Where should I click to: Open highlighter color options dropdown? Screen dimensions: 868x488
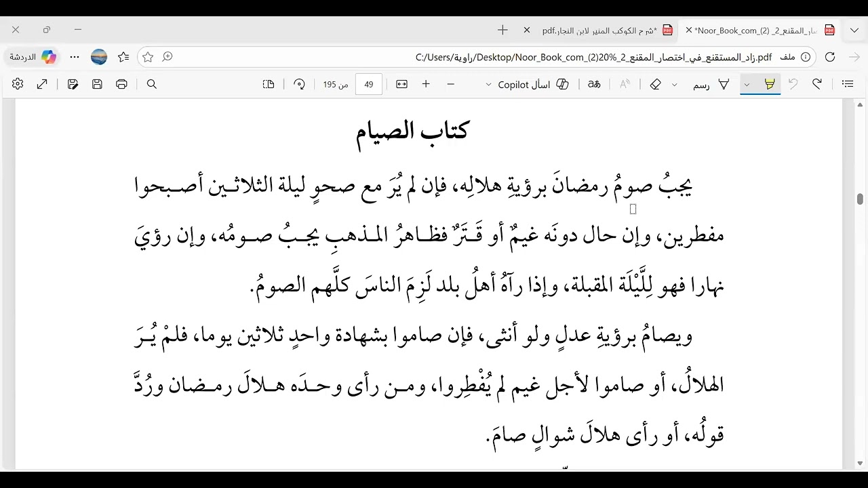click(747, 84)
